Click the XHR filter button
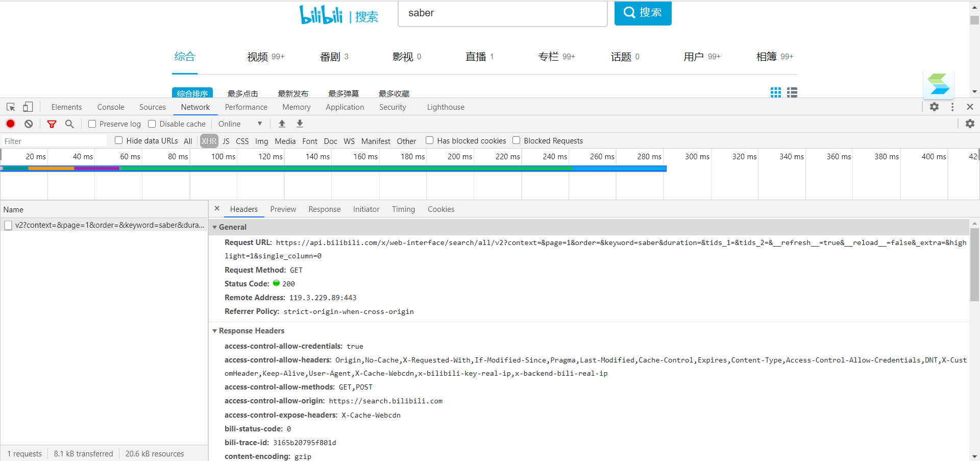This screenshot has height=461, width=980. [x=209, y=141]
